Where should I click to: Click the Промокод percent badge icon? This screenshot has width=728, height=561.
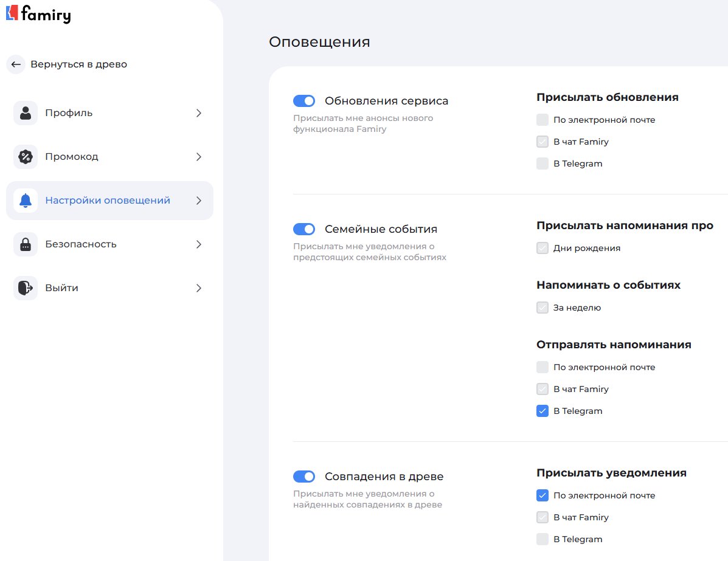pyautogui.click(x=26, y=157)
